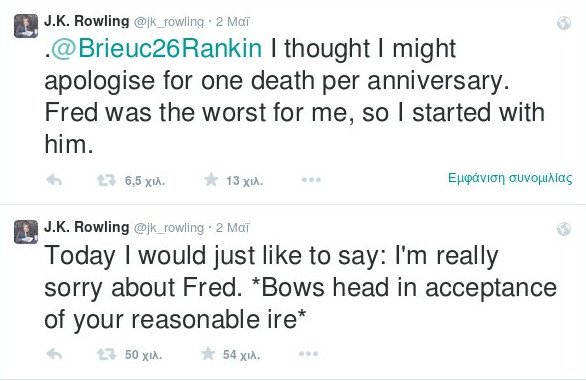Open J.K. Rowling avatar on second tweet
The width and height of the screenshot is (586, 381).
tap(26, 232)
